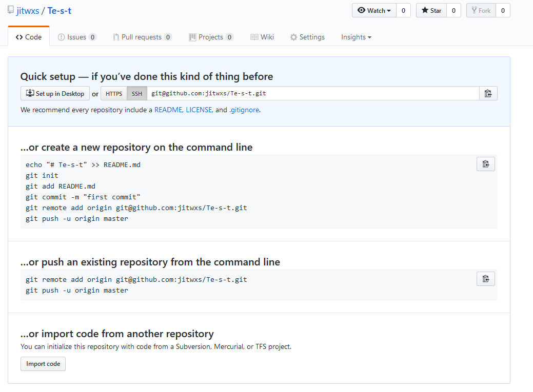This screenshot has width=533, height=392.
Task: Click the repository URL text field
Action: click(313, 94)
